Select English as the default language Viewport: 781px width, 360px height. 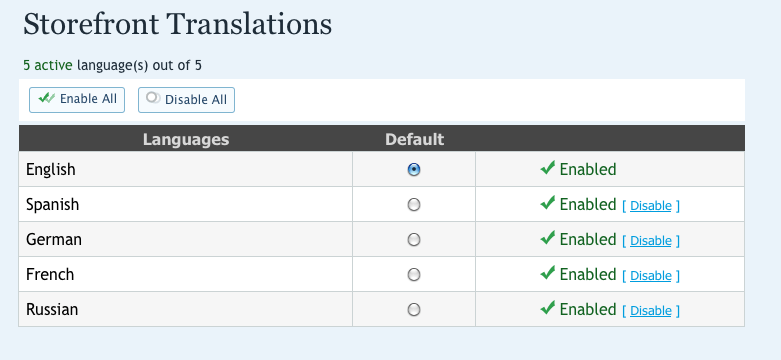point(414,170)
